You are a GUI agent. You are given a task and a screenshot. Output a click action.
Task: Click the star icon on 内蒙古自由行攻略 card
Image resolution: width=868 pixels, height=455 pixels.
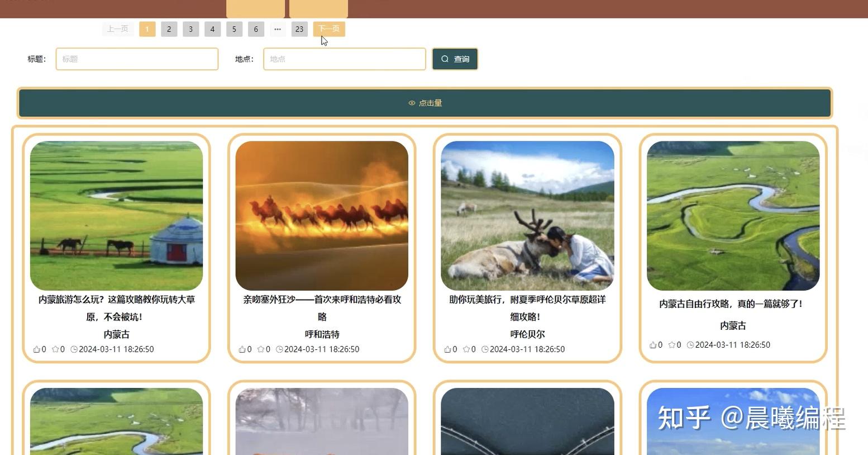point(671,345)
